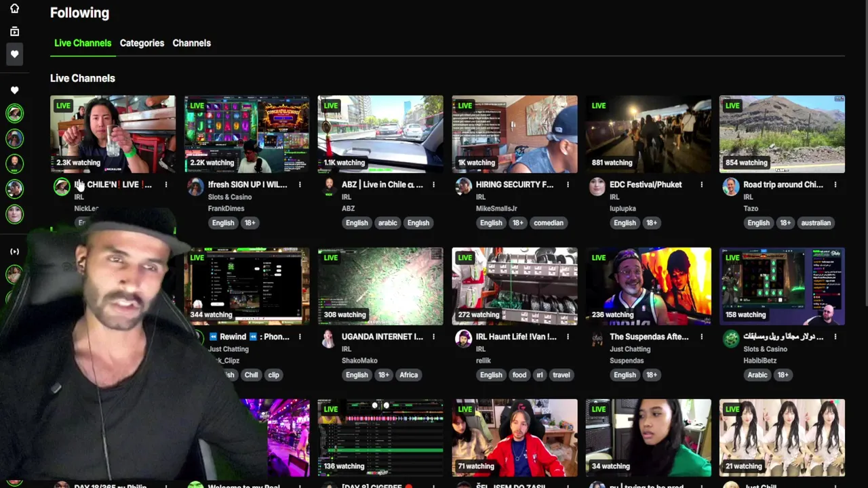Image resolution: width=868 pixels, height=488 pixels.
Task: Go to the MikeSmallsJr channel name
Action: pos(496,209)
